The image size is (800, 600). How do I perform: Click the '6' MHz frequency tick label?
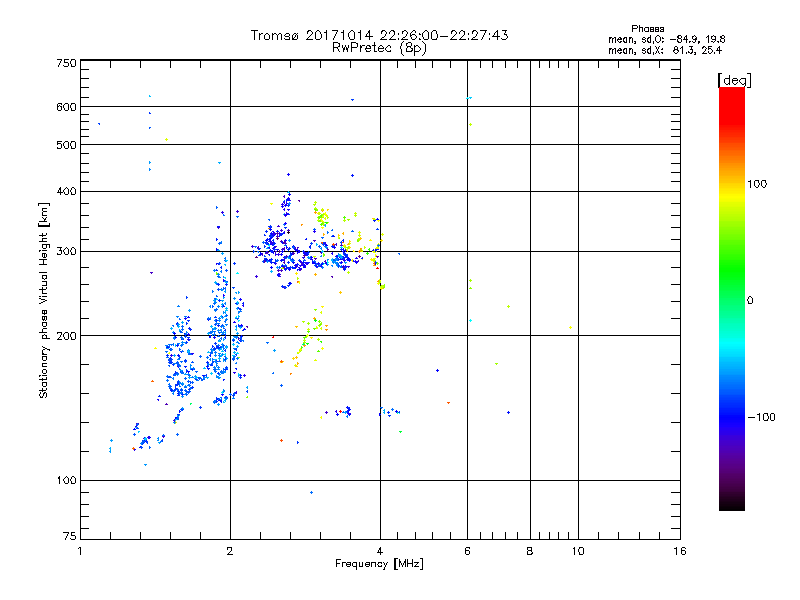(467, 551)
